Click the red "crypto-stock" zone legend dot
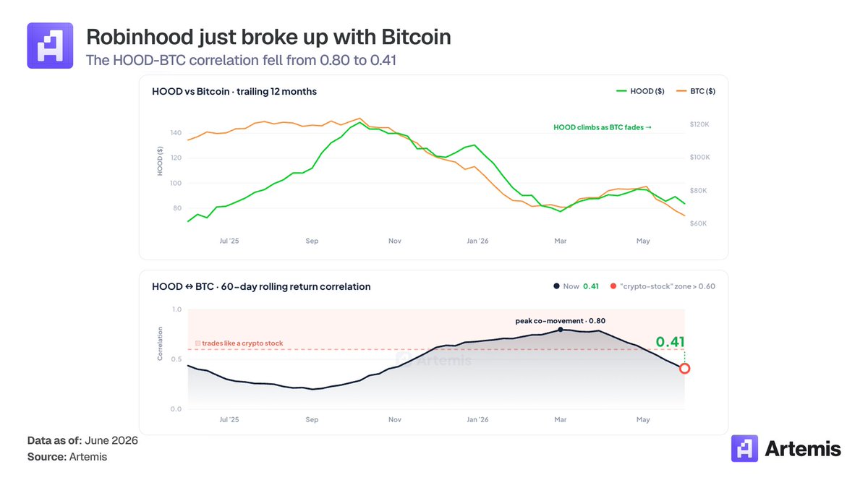868x488 pixels. point(613,286)
